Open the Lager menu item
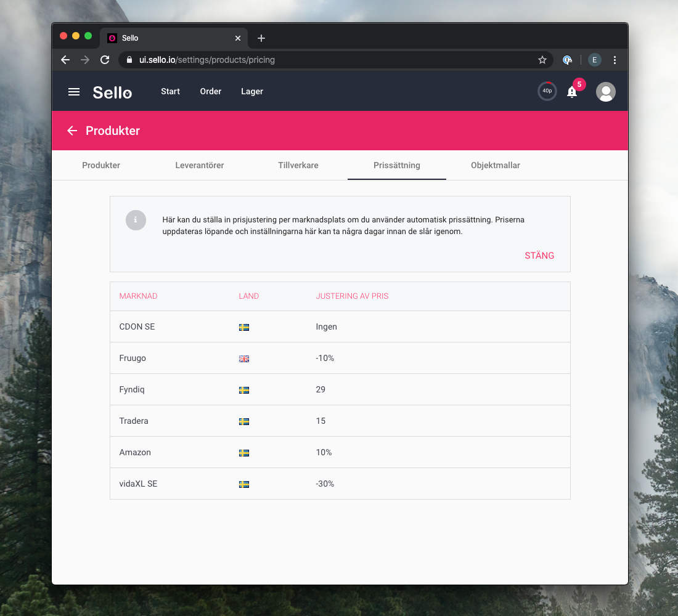This screenshot has height=616, width=678. (x=252, y=91)
